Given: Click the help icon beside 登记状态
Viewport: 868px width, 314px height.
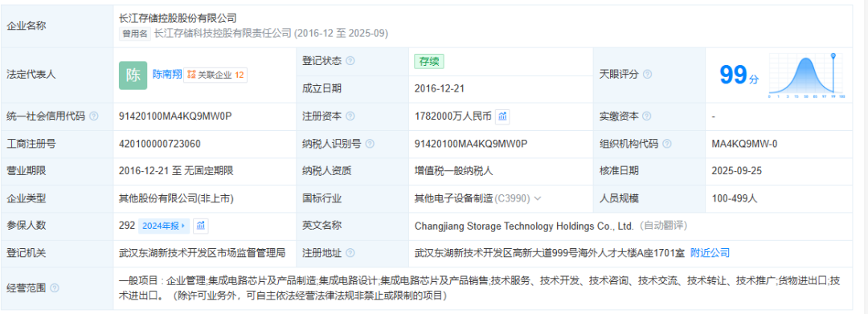Looking at the screenshot, I should (x=350, y=61).
